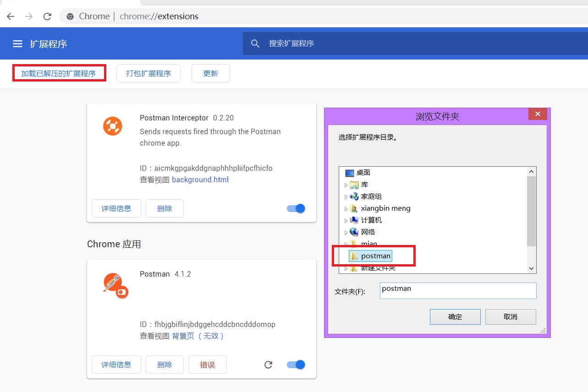Disable the Postman Interceptor extension toggle
The image size is (588, 392).
(296, 208)
